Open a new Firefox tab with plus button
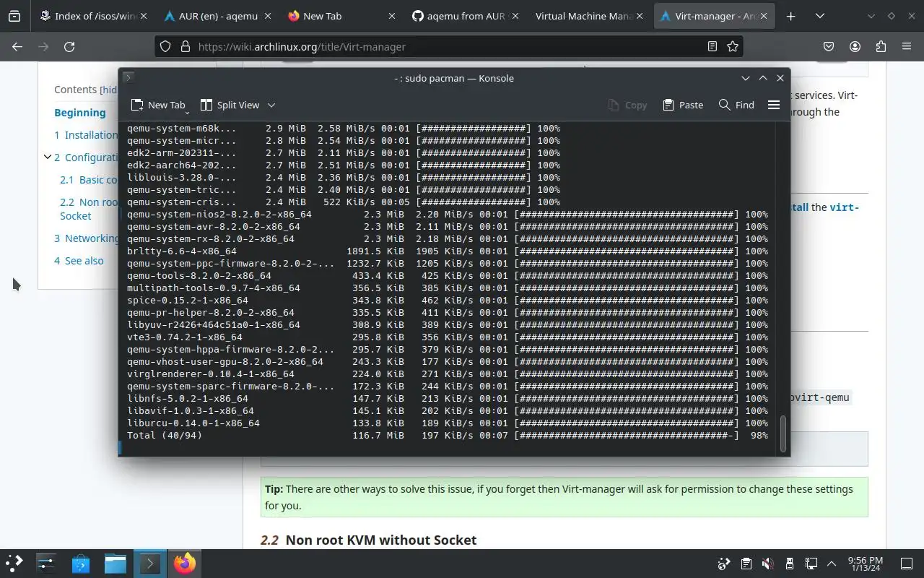924x578 pixels. point(791,16)
